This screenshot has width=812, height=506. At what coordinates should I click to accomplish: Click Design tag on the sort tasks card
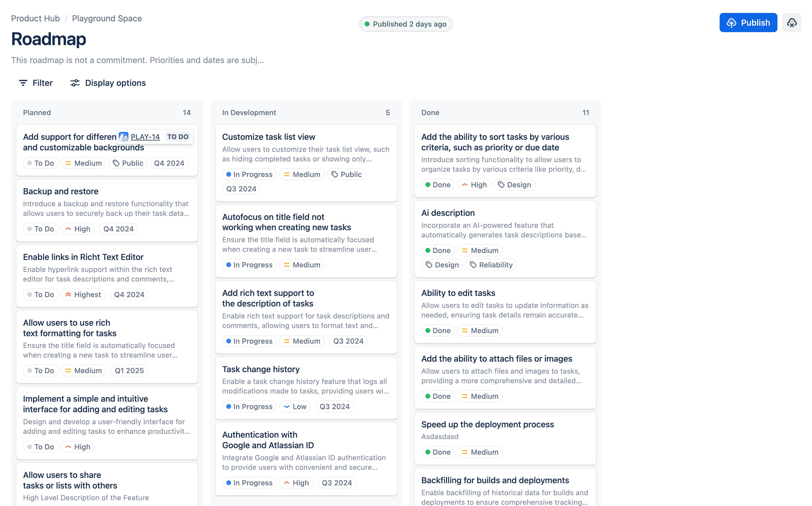514,185
